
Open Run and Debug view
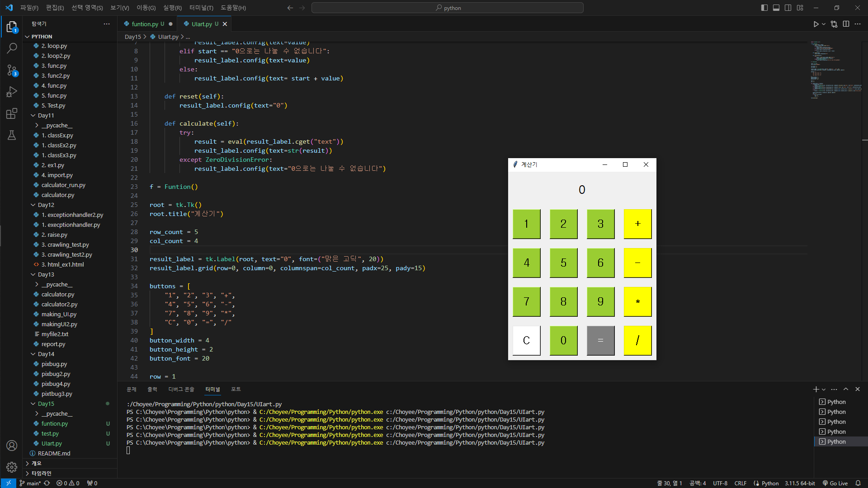coord(12,92)
